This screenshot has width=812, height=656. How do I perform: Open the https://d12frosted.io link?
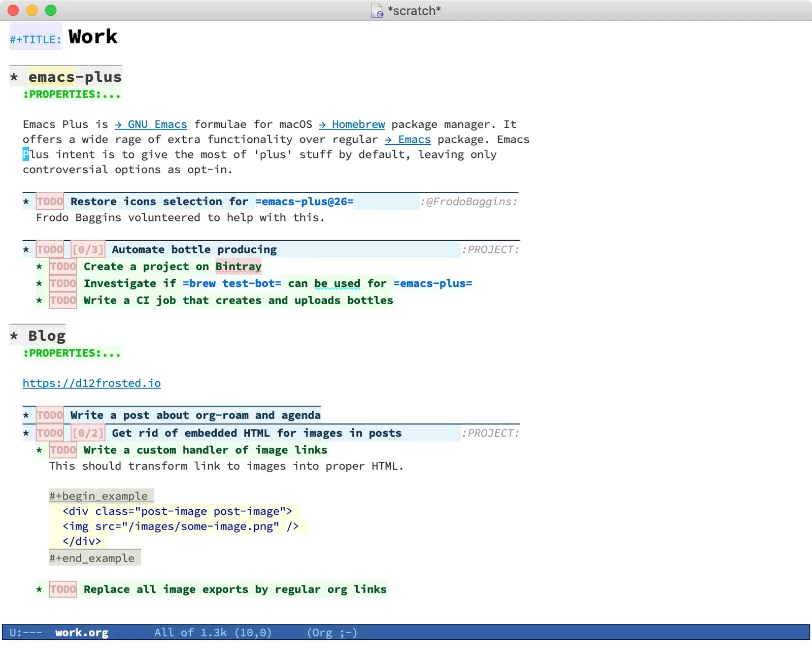coord(92,383)
